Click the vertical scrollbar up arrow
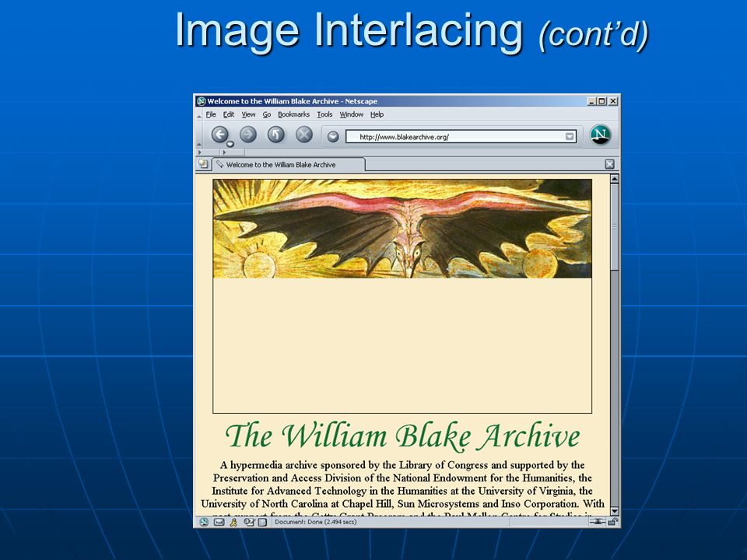Viewport: 747px width, 560px height. 615,180
